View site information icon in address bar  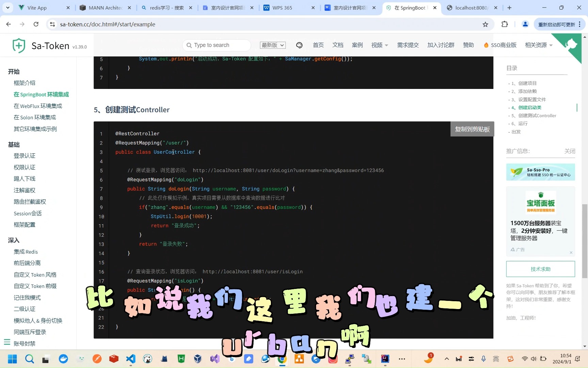pos(52,24)
